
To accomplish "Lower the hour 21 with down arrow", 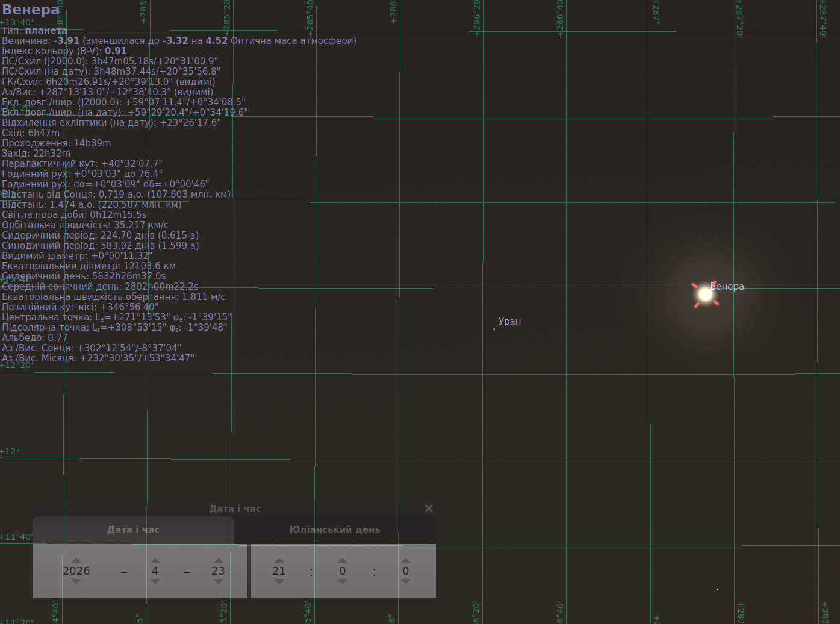I will tap(279, 582).
